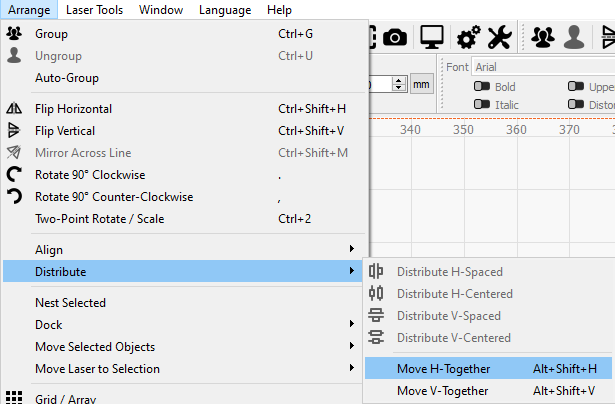The height and width of the screenshot is (404, 615).
Task: Click the monitor preview toolbar icon
Action: [x=432, y=37]
